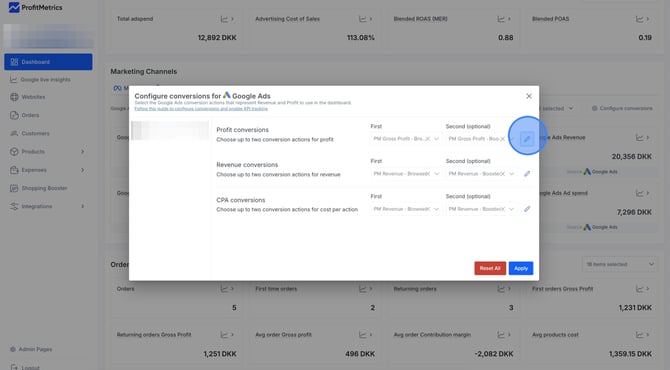Navigate to Orders in the sidebar
670x370 pixels.
click(24, 115)
